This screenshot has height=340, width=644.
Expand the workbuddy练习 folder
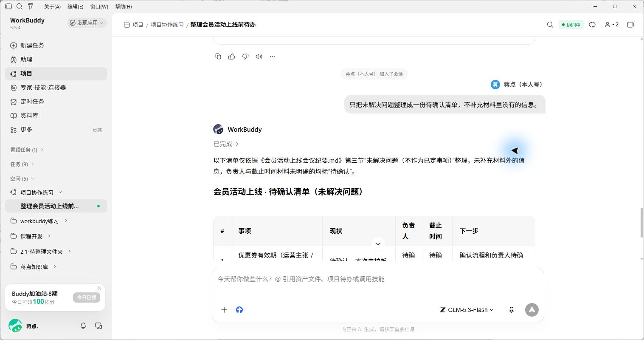tap(66, 221)
